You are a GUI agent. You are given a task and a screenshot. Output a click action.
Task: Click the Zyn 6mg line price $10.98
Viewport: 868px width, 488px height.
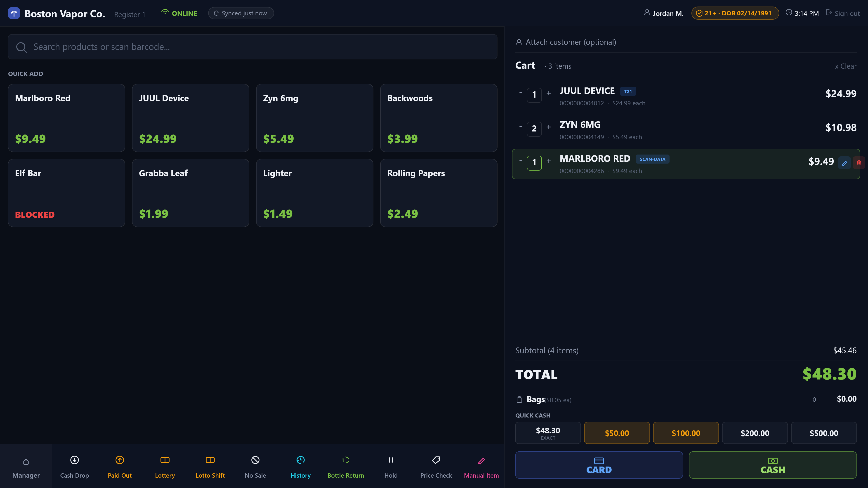pyautogui.click(x=841, y=128)
